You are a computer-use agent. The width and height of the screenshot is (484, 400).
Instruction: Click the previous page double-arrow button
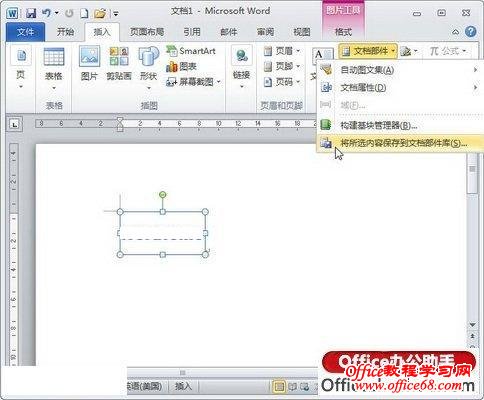click(472, 336)
